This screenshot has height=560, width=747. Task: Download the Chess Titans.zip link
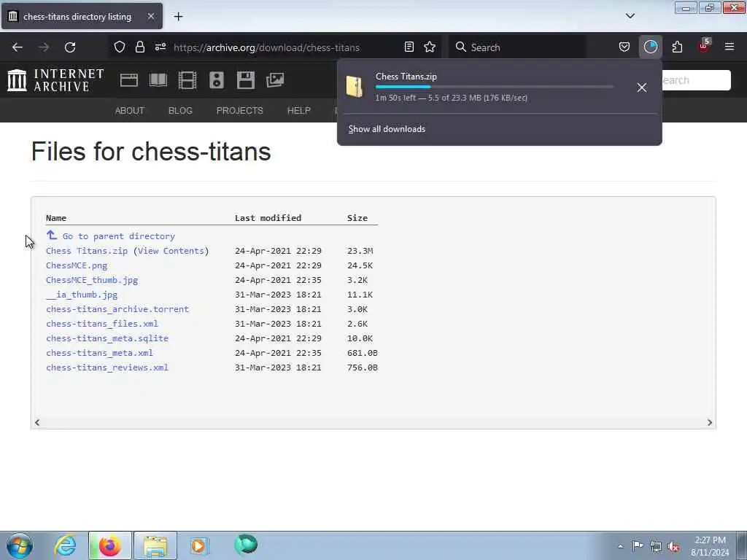[x=87, y=251]
